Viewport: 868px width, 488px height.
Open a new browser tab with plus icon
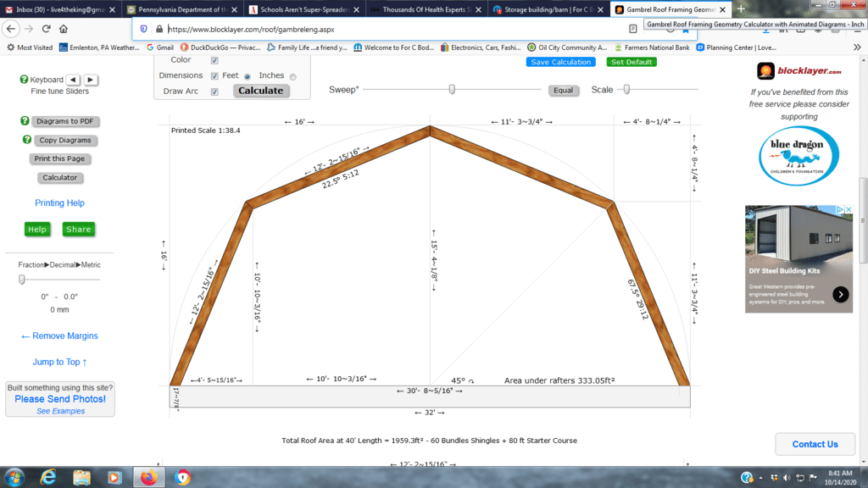pos(741,8)
